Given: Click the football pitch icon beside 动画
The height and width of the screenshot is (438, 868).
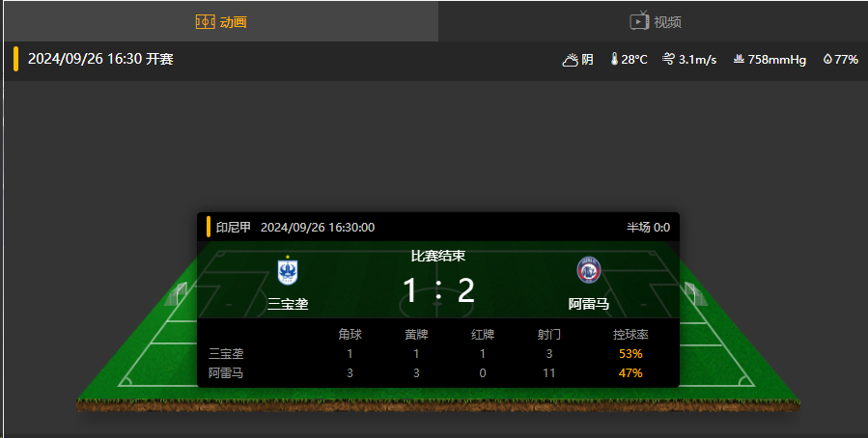Looking at the screenshot, I should (205, 21).
